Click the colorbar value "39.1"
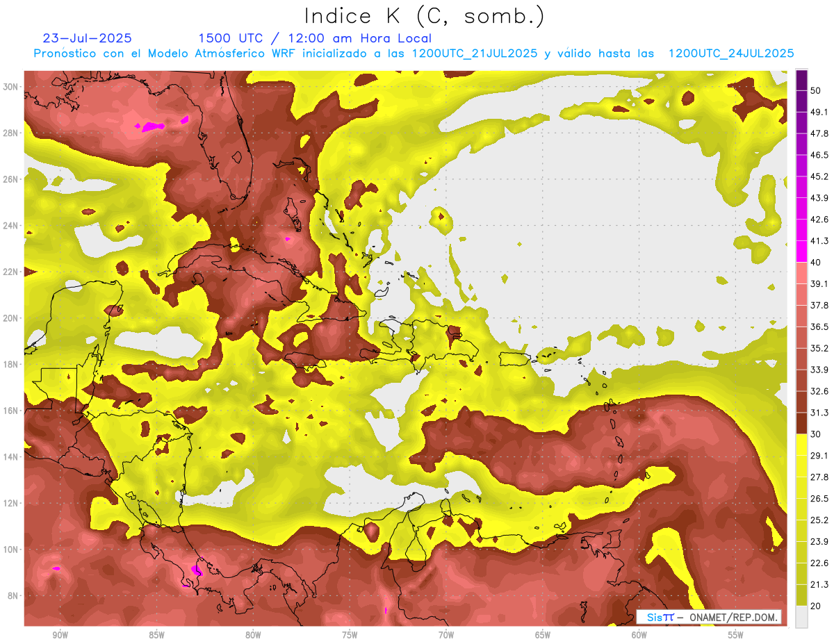Screen dimensions: 834x644 click(819, 284)
